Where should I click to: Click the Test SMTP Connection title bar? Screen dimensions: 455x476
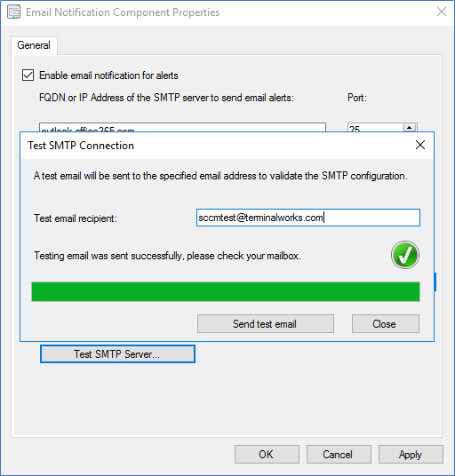coord(212,146)
